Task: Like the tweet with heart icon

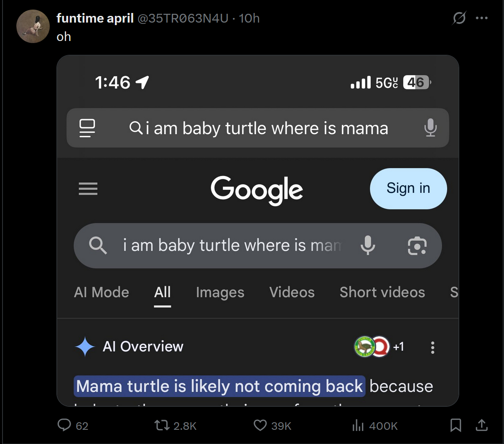Action: point(260,425)
